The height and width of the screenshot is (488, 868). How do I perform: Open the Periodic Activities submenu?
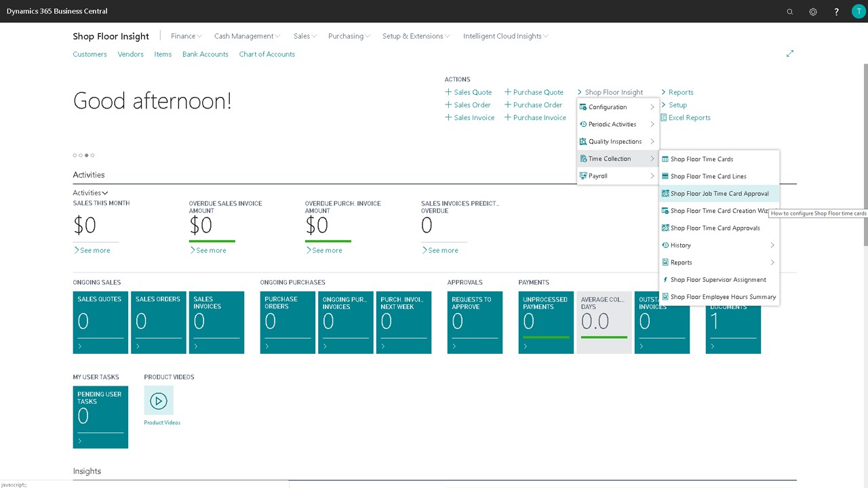[618, 124]
